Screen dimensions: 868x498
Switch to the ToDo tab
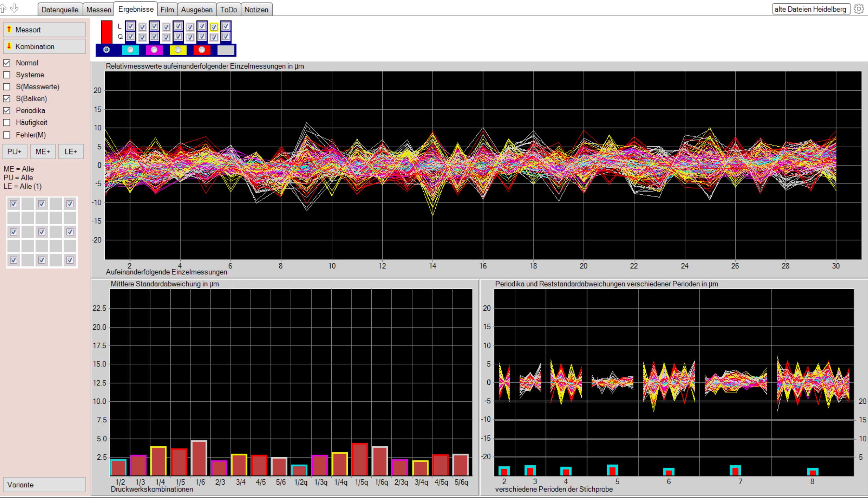coord(228,10)
